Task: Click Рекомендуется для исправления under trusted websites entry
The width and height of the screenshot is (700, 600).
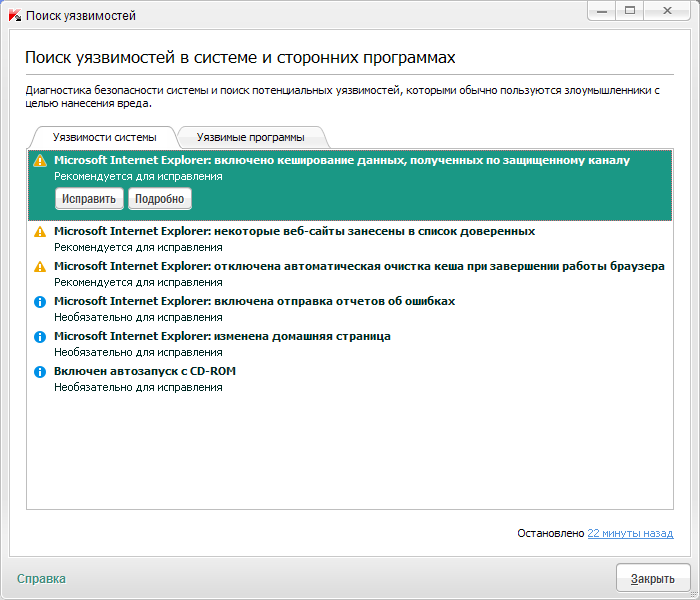Action: tap(138, 247)
